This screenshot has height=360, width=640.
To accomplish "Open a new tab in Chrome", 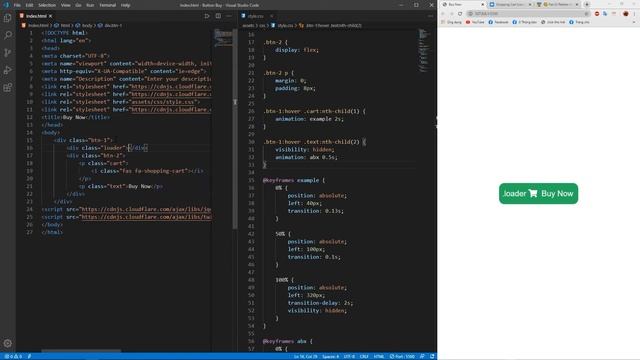I will click(587, 4).
